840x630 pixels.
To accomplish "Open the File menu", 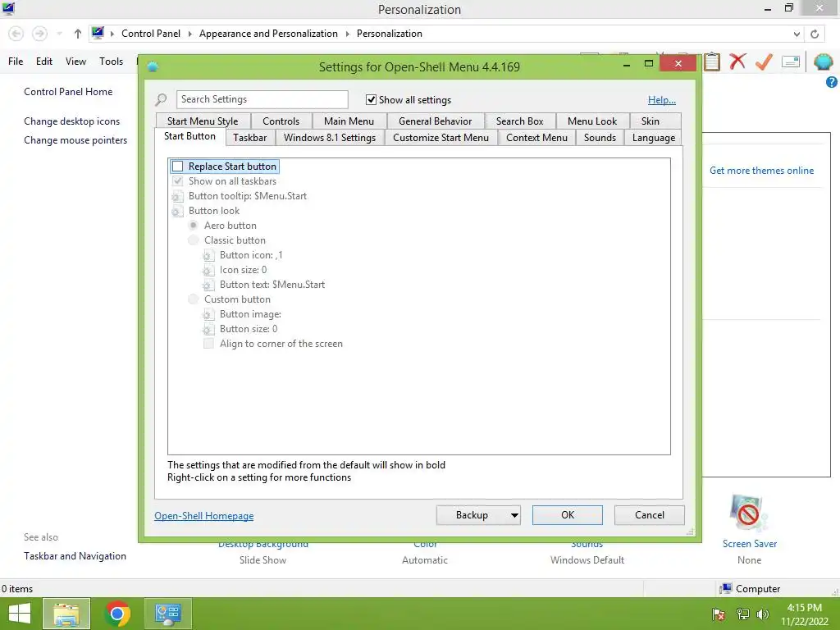I will pyautogui.click(x=16, y=62).
